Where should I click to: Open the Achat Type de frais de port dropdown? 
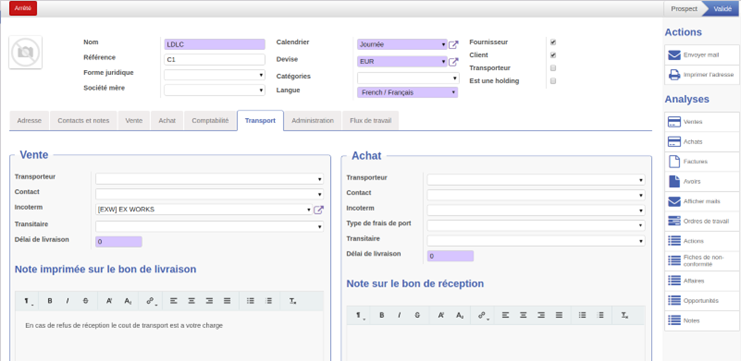tap(536, 225)
